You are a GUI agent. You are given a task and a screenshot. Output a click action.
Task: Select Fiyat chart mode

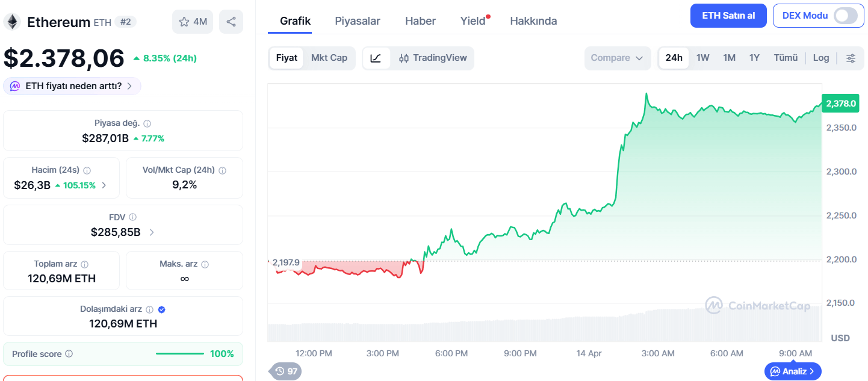point(287,58)
